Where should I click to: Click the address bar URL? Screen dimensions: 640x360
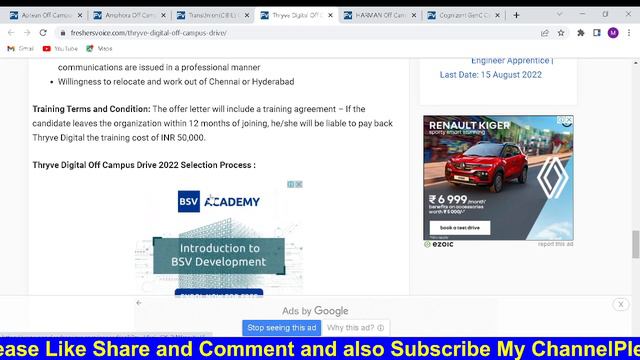[149, 33]
